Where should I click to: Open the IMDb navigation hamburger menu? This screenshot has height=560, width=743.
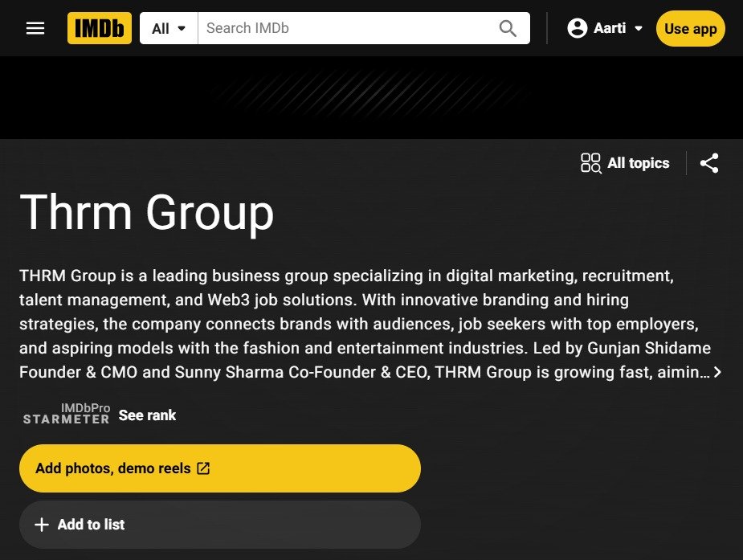pos(35,28)
